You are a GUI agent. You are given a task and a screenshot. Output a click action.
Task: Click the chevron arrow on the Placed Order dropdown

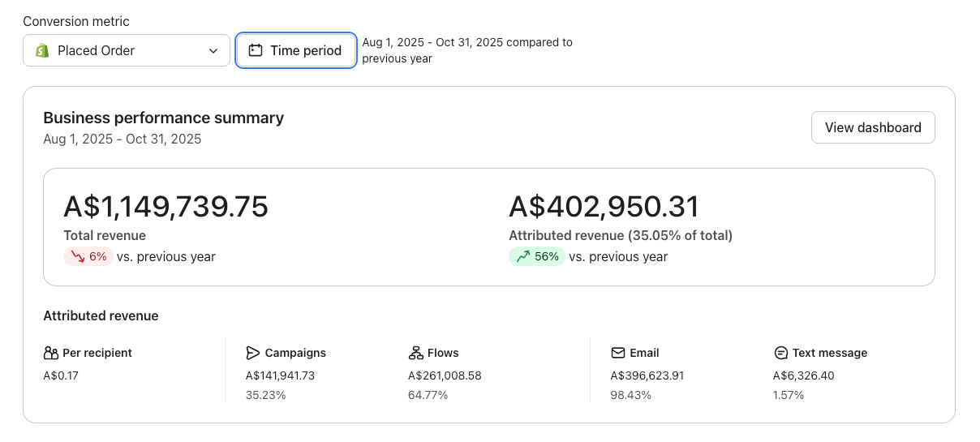213,50
